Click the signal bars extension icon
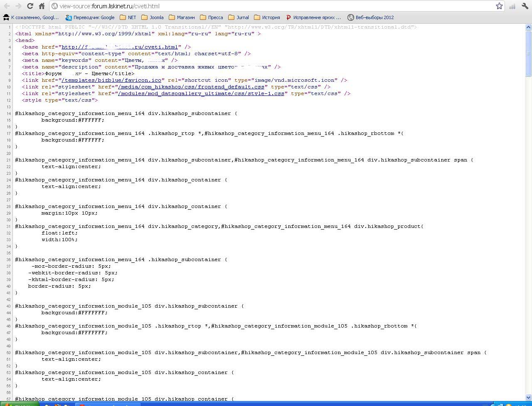 pyautogui.click(x=512, y=6)
